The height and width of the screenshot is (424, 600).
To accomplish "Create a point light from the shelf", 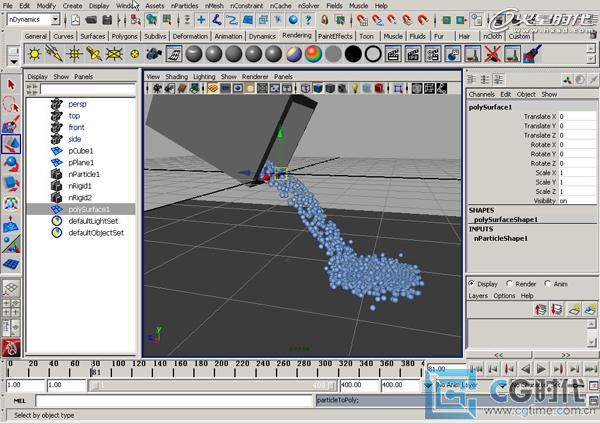I will coord(74,54).
